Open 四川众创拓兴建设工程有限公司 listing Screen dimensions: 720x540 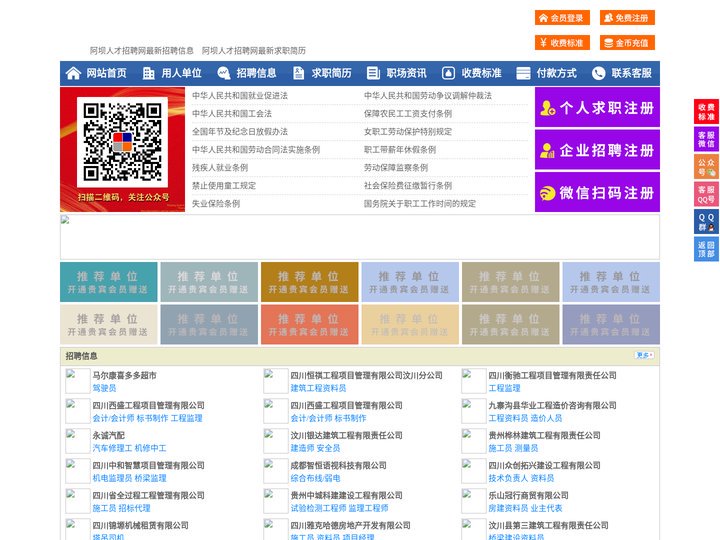(545, 465)
